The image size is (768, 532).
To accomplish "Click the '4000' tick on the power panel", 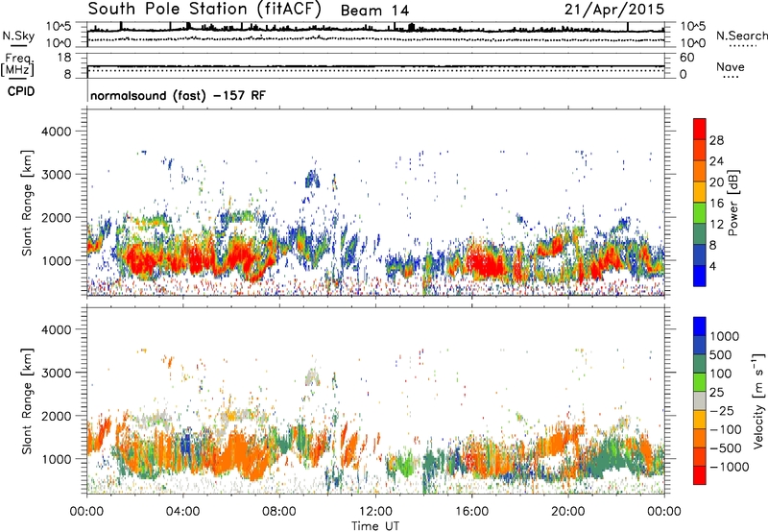I will click(56, 132).
